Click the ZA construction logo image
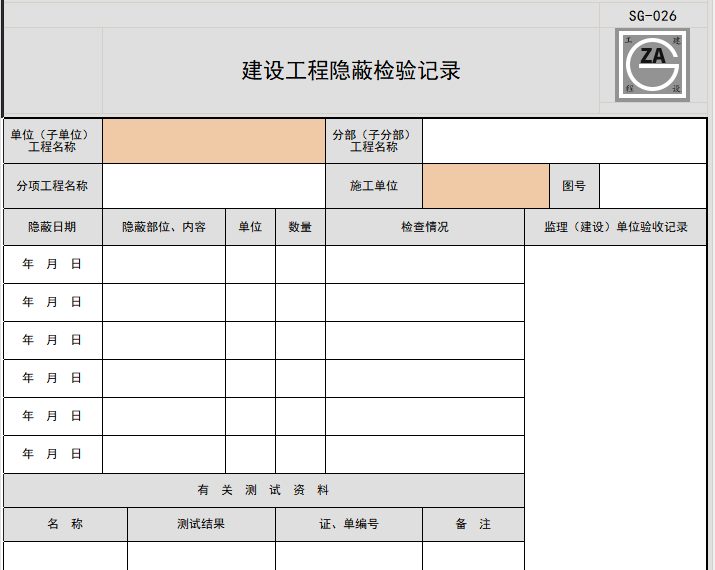 coord(652,65)
